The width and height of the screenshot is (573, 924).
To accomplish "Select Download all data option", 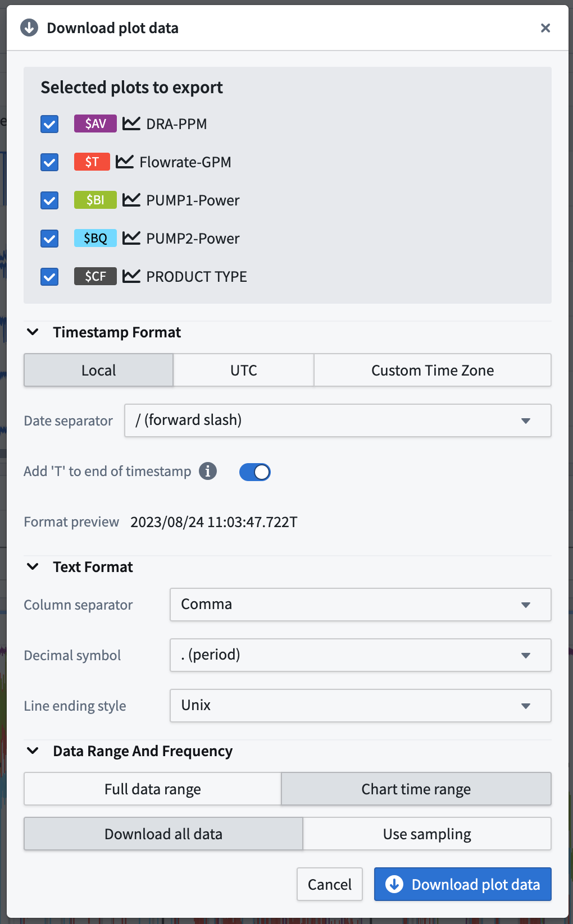I will [x=163, y=834].
